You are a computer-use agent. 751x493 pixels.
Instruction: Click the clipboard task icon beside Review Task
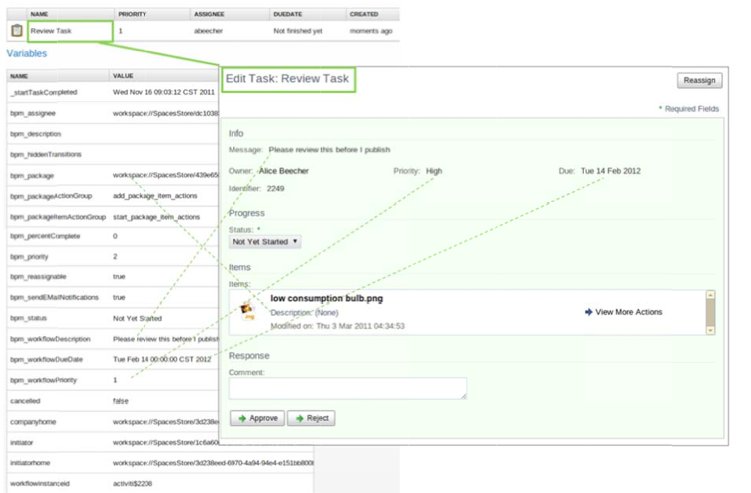point(16,31)
